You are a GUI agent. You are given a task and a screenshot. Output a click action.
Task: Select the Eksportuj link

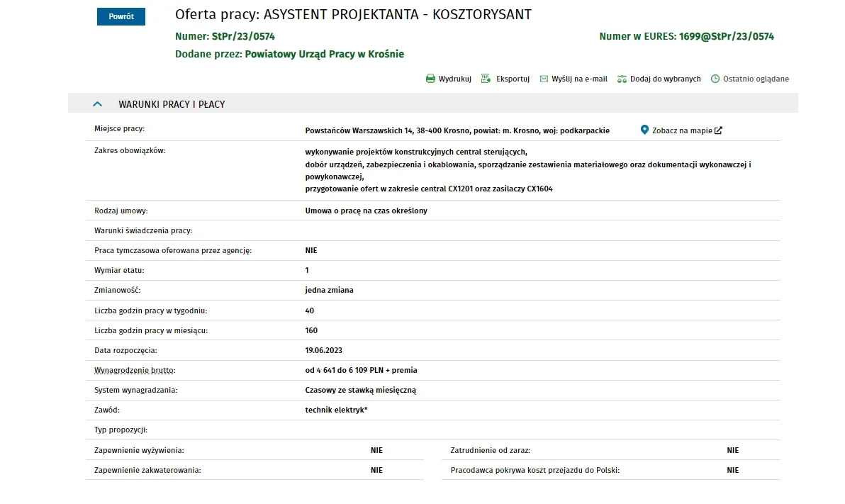(x=513, y=79)
